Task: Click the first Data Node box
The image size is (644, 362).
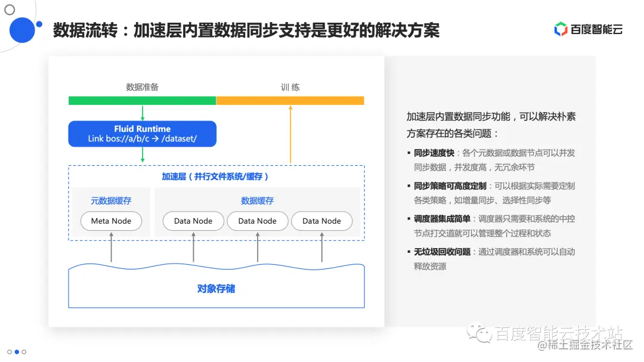Action: pos(193,221)
